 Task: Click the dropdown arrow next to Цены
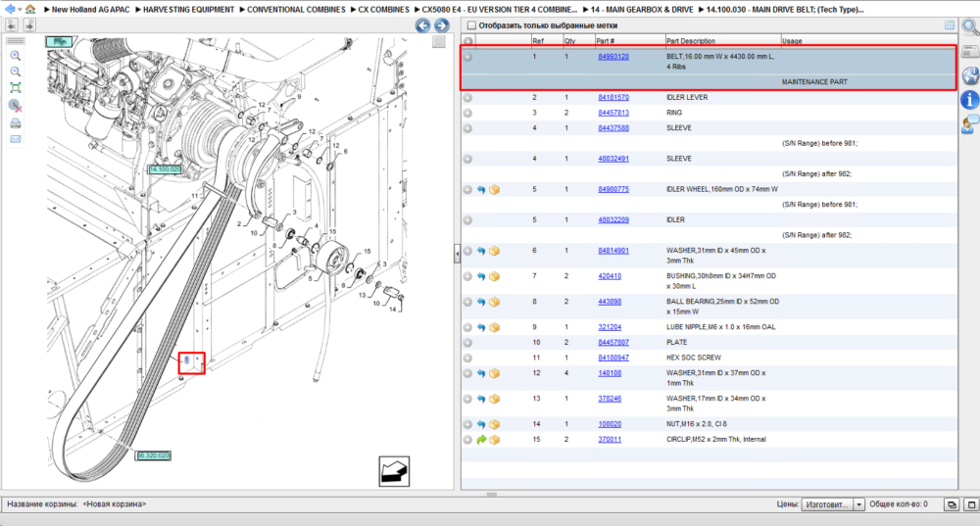tap(858, 504)
